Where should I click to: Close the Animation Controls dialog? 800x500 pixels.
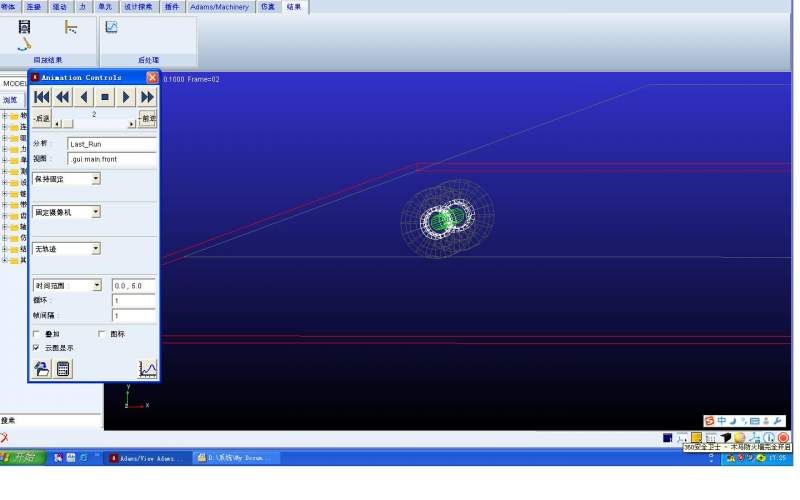[152, 77]
